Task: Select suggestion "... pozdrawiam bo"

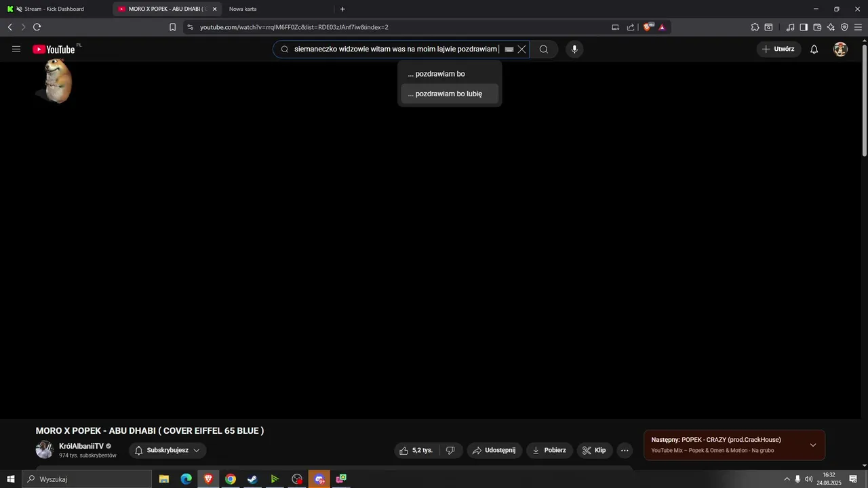Action: click(449, 74)
